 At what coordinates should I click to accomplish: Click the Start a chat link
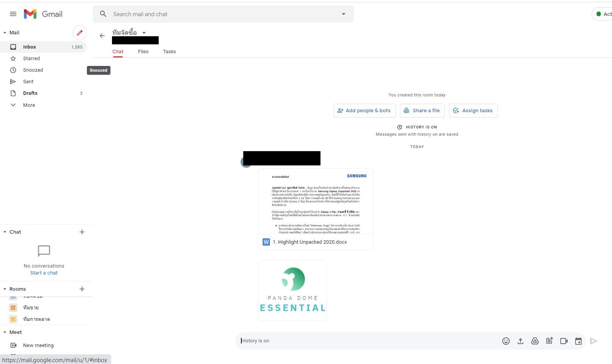pos(44,273)
